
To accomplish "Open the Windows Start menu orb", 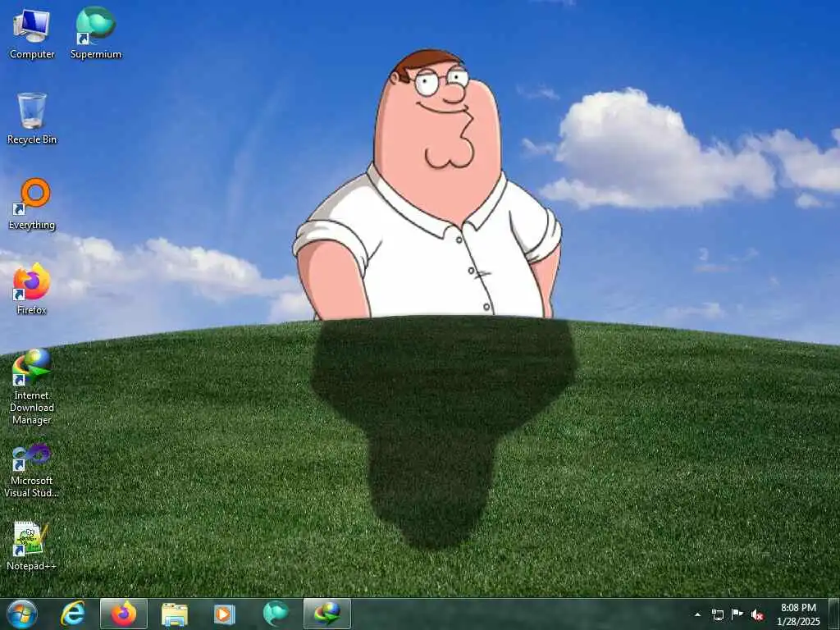I will coord(22,614).
